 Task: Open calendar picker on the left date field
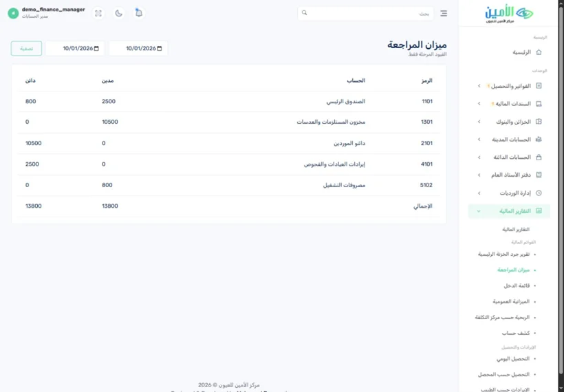pos(96,49)
